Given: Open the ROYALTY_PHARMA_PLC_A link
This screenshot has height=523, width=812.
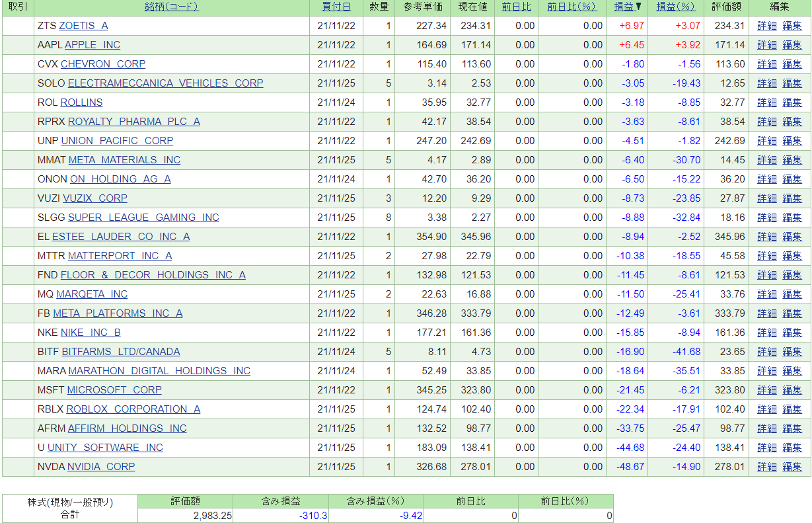Looking at the screenshot, I should click(x=134, y=122).
